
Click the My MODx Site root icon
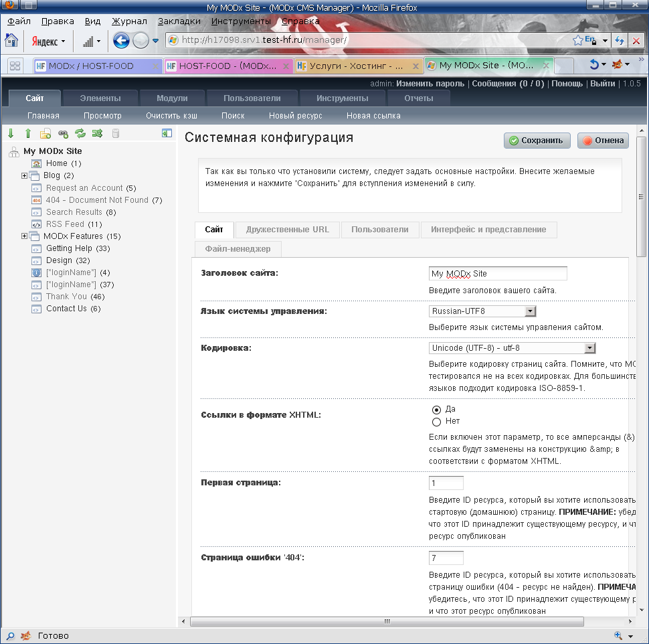point(13,151)
